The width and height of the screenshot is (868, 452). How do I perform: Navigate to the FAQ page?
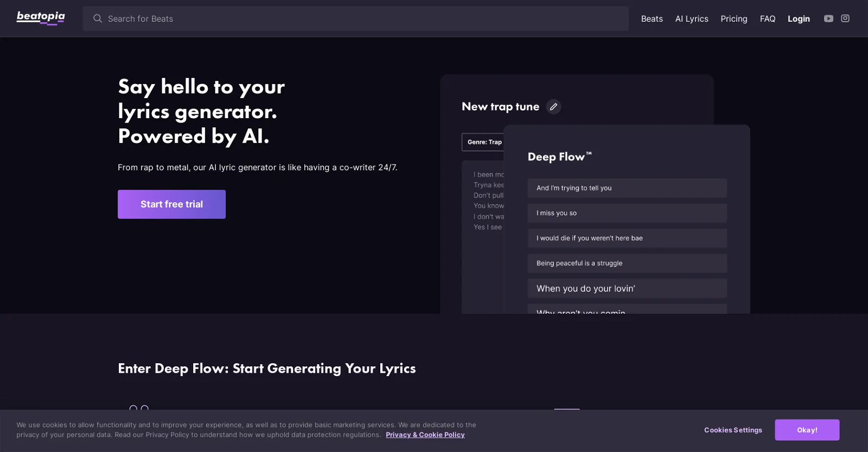coord(767,19)
